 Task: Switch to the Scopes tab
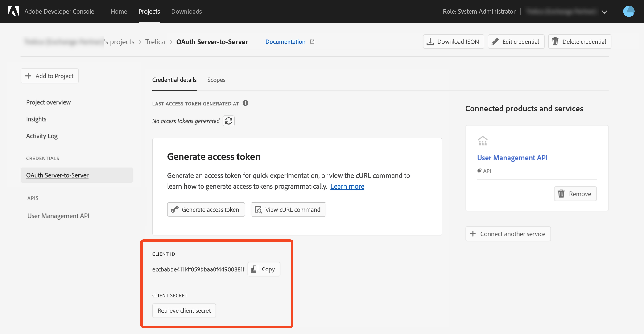pyautogui.click(x=216, y=80)
